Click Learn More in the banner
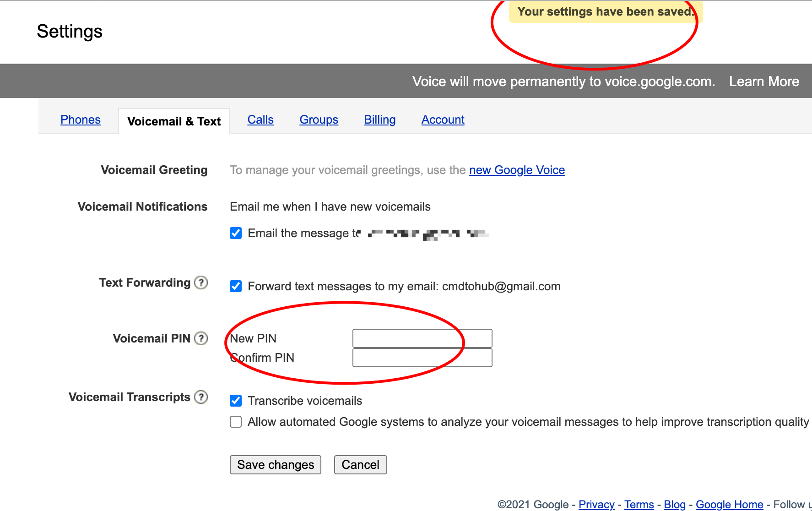The height and width of the screenshot is (511, 812). click(x=764, y=82)
